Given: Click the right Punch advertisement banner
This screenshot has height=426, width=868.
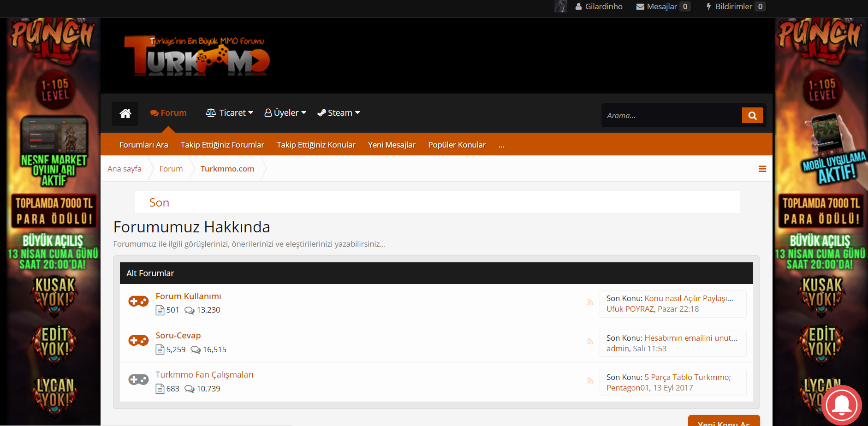Looking at the screenshot, I should tap(821, 222).
